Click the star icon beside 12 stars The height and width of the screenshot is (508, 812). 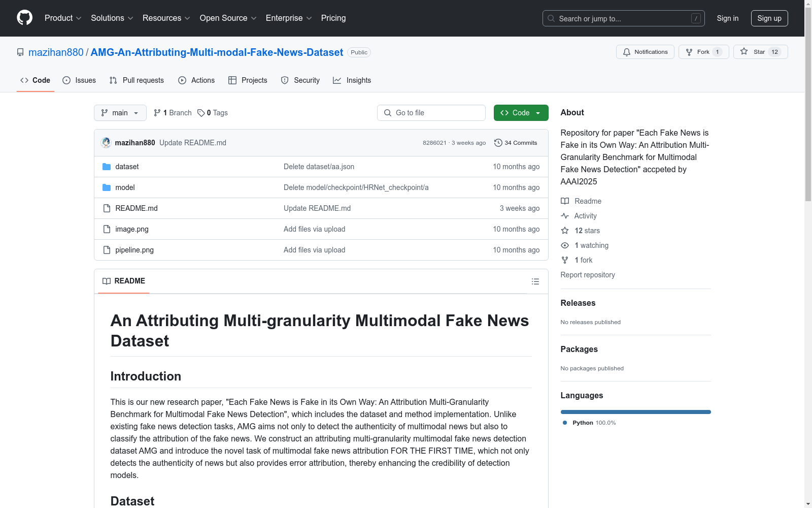pos(565,231)
